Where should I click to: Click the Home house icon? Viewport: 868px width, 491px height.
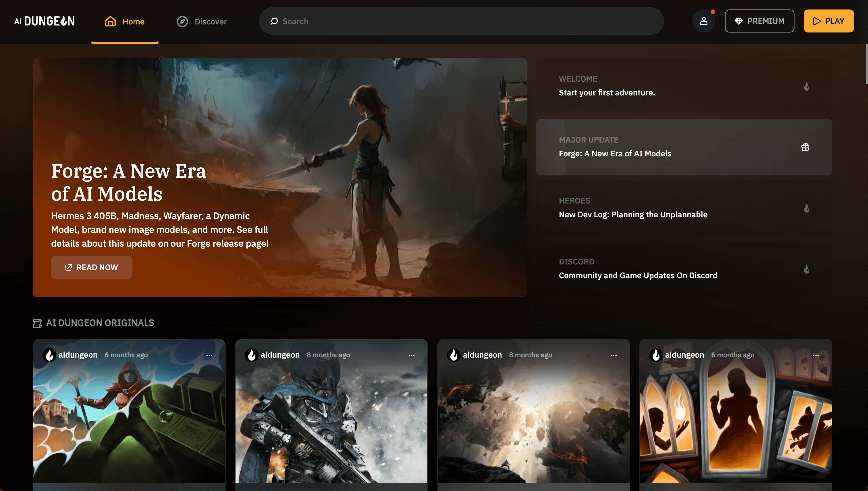pyautogui.click(x=110, y=21)
